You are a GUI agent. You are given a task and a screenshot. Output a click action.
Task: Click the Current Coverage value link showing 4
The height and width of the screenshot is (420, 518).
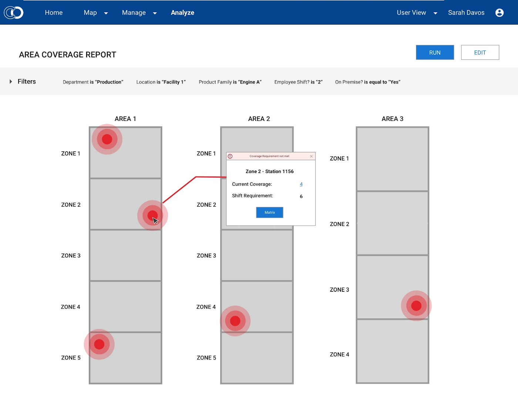(x=301, y=184)
